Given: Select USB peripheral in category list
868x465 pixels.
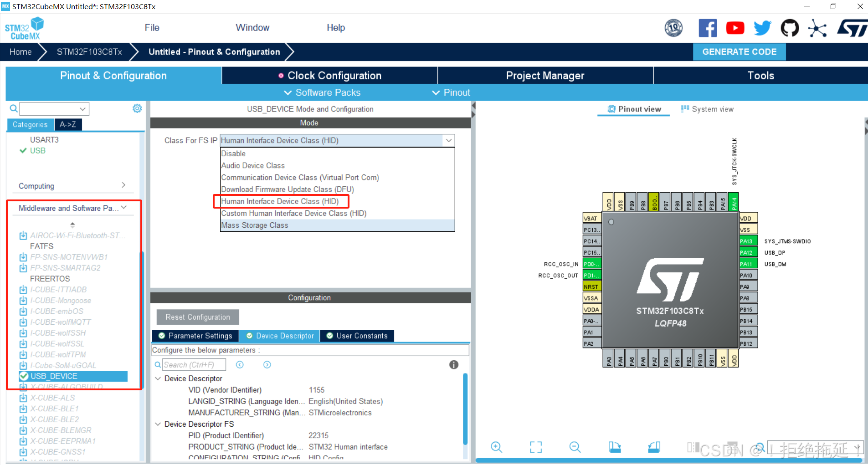Looking at the screenshot, I should [37, 151].
